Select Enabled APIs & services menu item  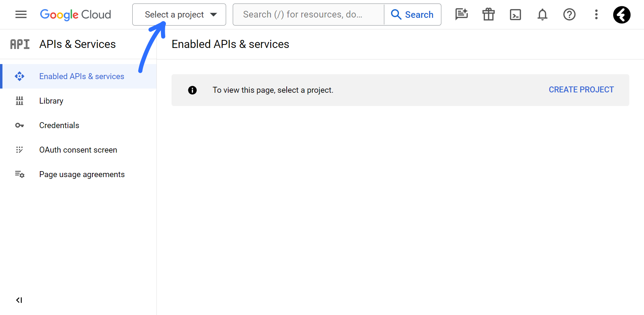[78, 76]
